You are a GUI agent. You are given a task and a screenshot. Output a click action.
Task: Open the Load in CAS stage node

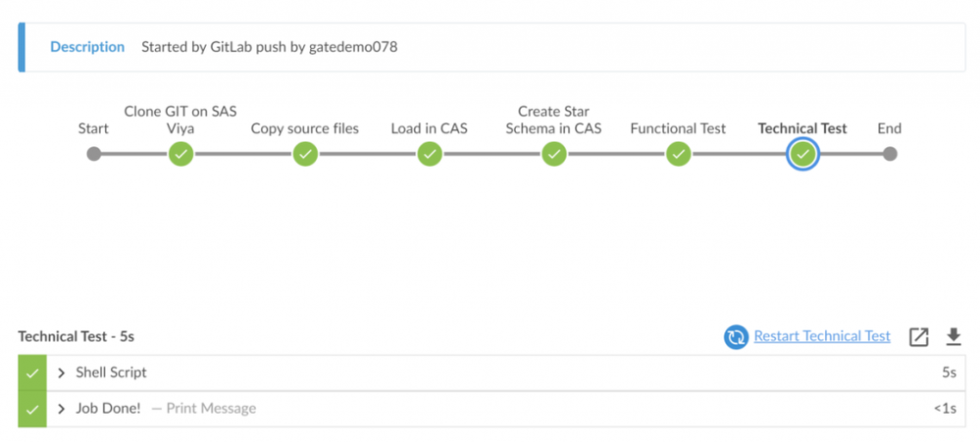(x=430, y=154)
